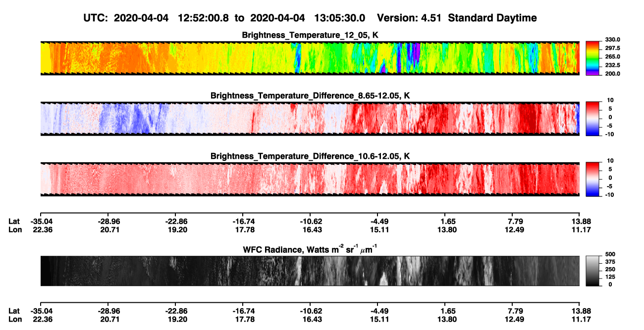Viewport: 644px width, 330px height.
Task: Click the red-blue colorbar beside the 10.6-12.05 panel
Action: tap(592, 179)
